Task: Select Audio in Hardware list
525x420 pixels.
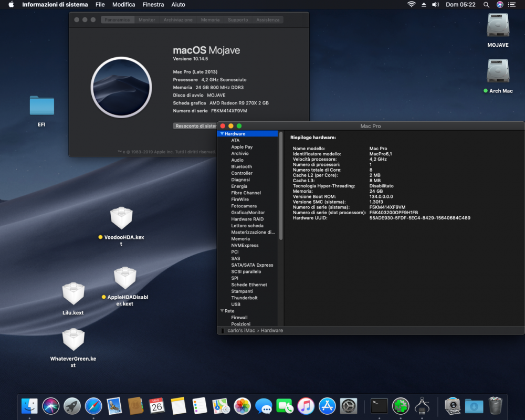Action: tap(237, 160)
